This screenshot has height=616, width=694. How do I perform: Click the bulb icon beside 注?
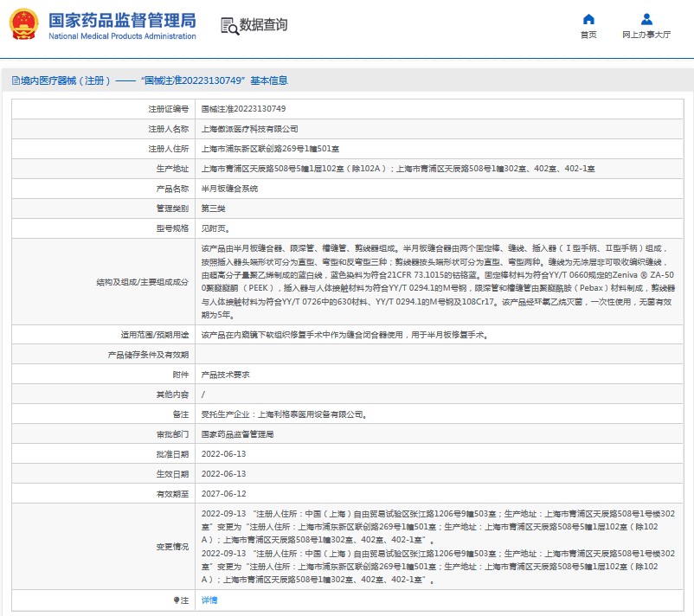177,600
